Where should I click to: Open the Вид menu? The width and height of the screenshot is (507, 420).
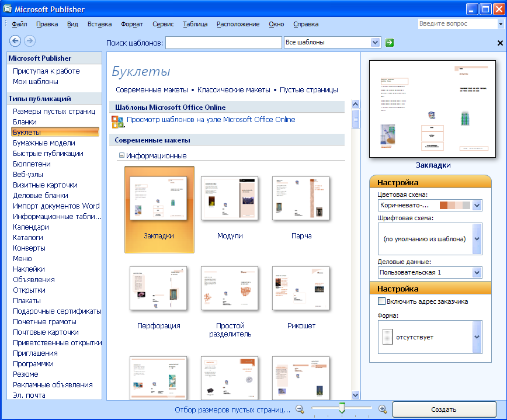[x=73, y=24]
